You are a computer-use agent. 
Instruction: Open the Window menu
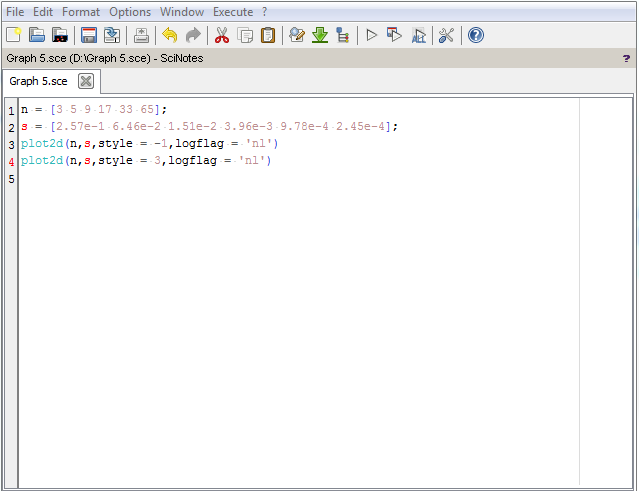point(182,12)
